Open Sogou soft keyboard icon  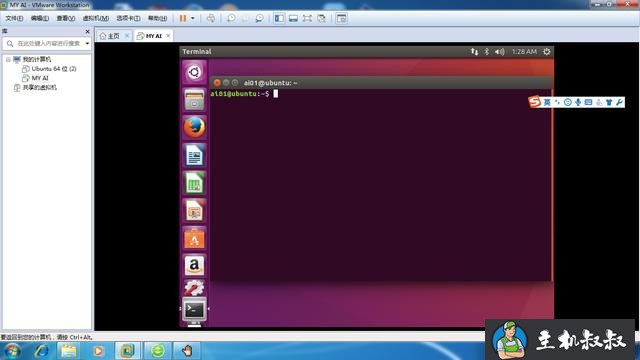pyautogui.click(x=588, y=102)
